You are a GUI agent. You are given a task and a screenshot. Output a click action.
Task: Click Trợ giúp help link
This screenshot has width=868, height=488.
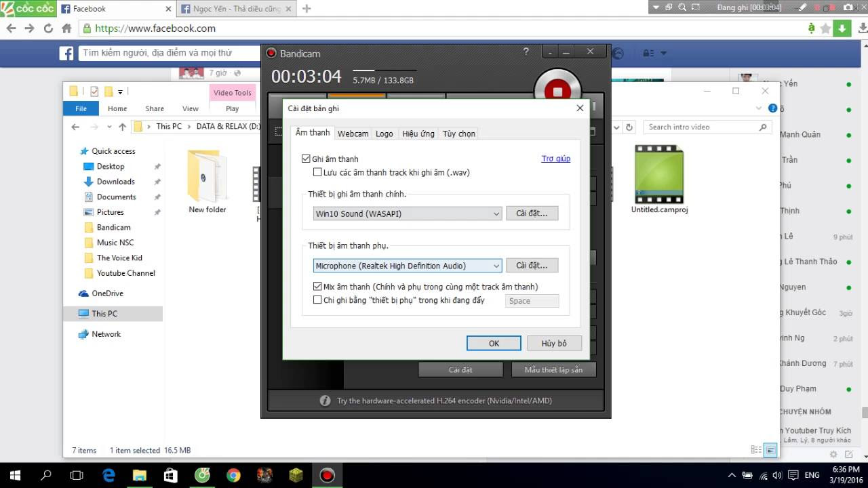556,159
